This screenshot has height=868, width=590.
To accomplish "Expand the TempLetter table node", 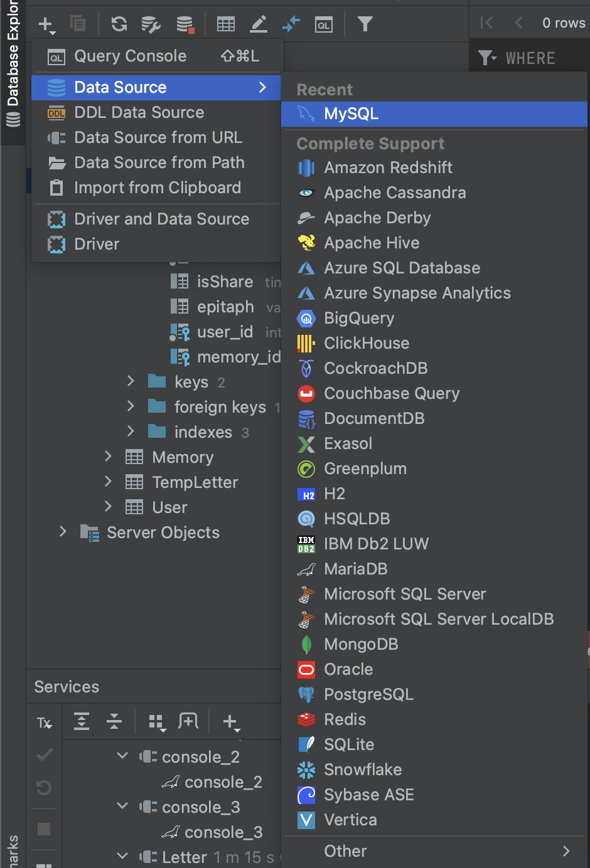I will 108,481.
